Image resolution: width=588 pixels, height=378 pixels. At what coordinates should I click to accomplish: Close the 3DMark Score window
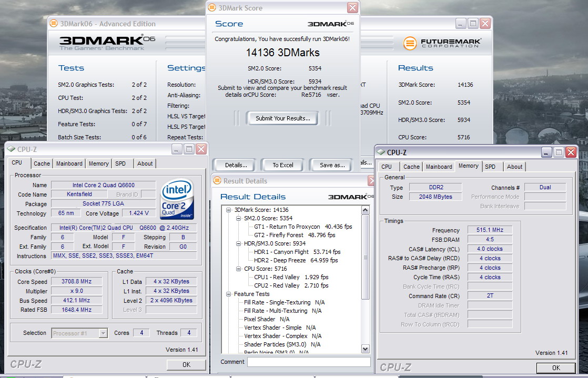pos(352,7)
